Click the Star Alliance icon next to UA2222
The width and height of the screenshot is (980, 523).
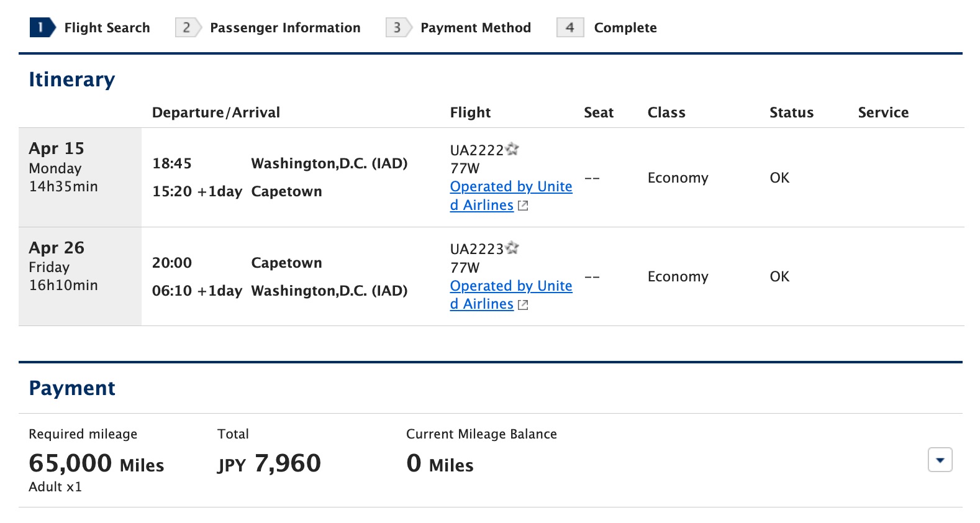point(513,148)
